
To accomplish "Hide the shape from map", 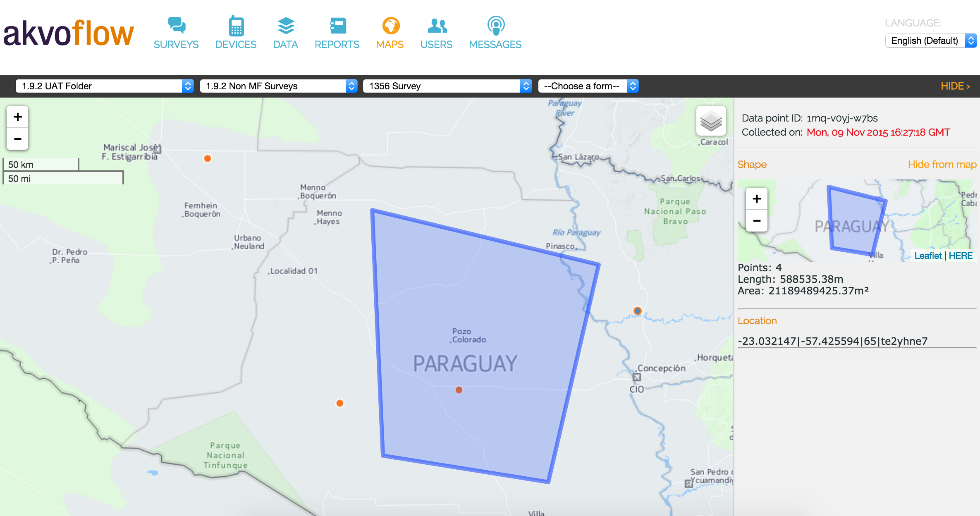I will (x=942, y=165).
